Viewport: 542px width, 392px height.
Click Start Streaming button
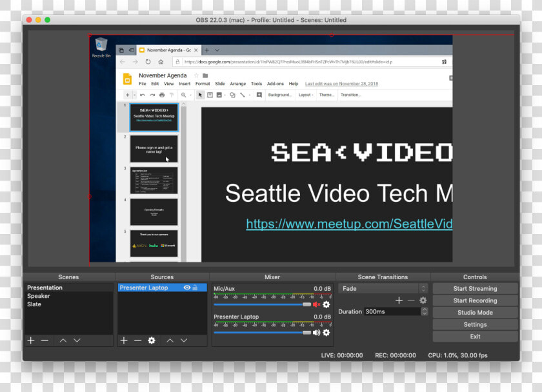(x=475, y=288)
